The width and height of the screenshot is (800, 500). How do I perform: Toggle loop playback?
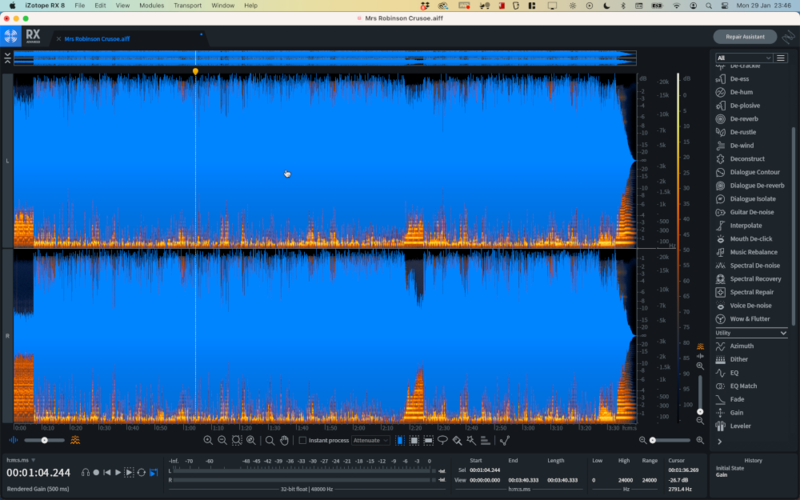point(141,472)
